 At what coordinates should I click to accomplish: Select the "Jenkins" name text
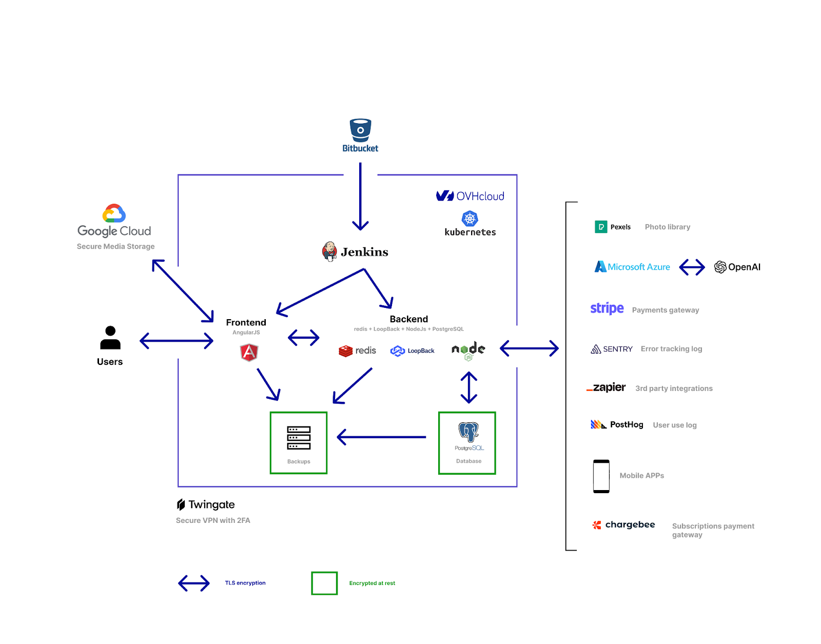[365, 252]
